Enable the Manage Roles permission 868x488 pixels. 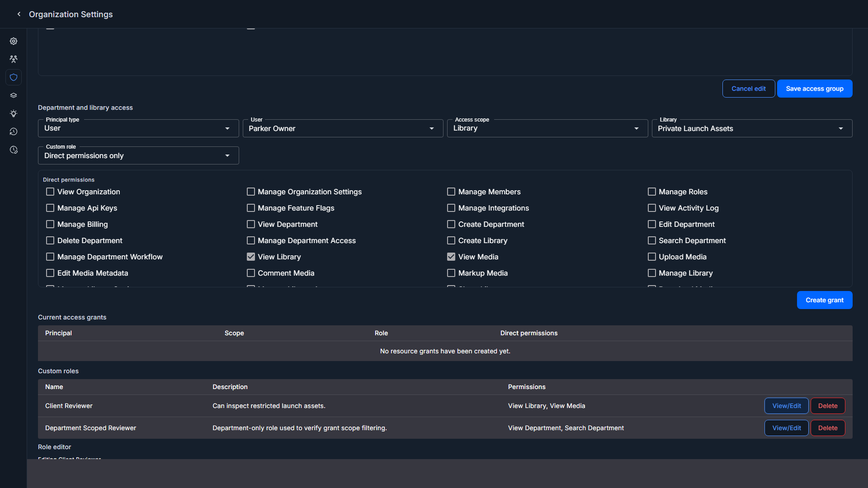(652, 192)
